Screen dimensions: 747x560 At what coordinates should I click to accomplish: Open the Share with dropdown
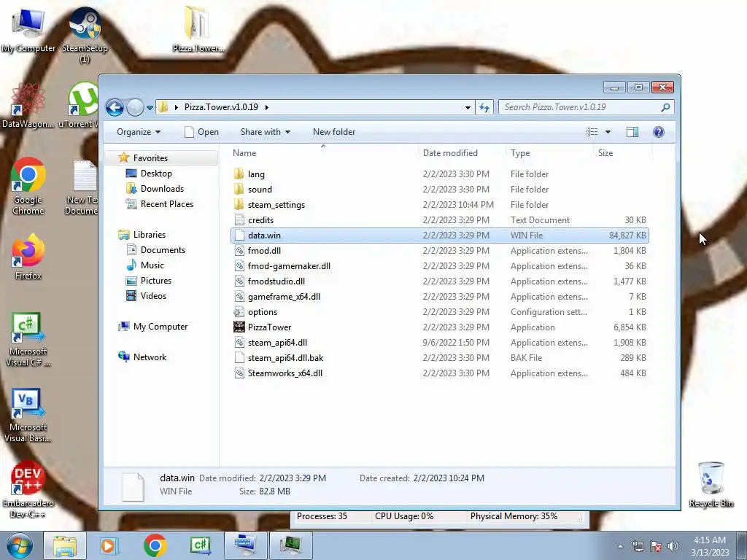266,132
